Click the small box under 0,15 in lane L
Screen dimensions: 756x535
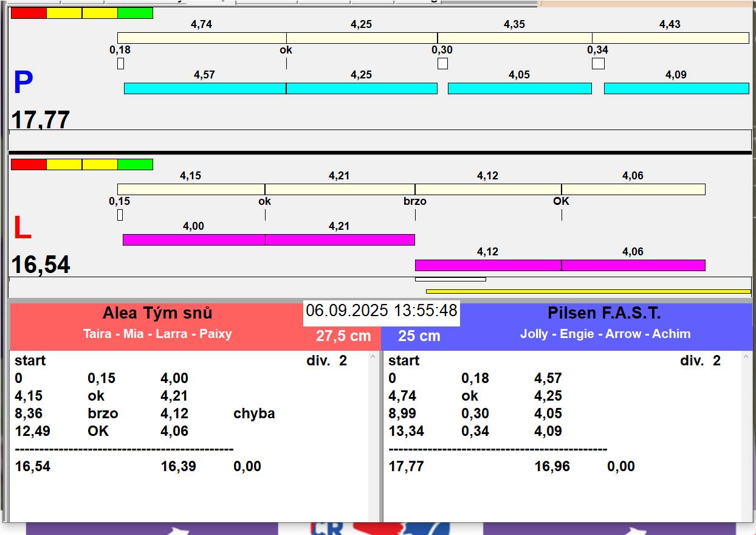pos(120,215)
